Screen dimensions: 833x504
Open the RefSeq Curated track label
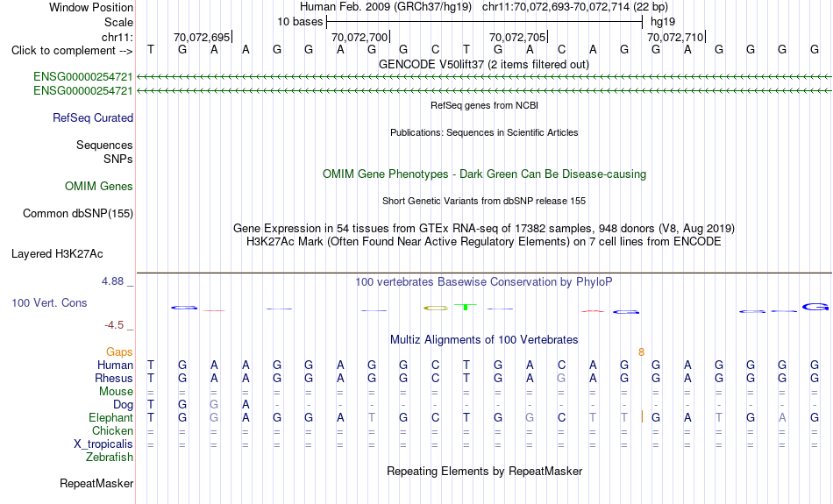[93, 118]
